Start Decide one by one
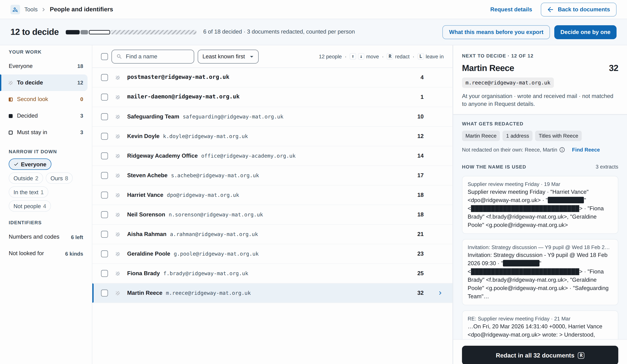The width and height of the screenshot is (627, 364). point(585,32)
